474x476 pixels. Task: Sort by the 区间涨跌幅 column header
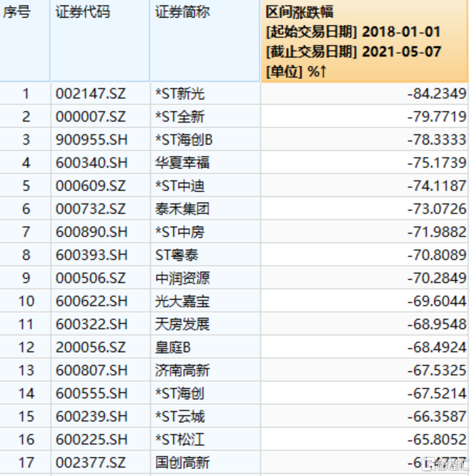(x=364, y=41)
